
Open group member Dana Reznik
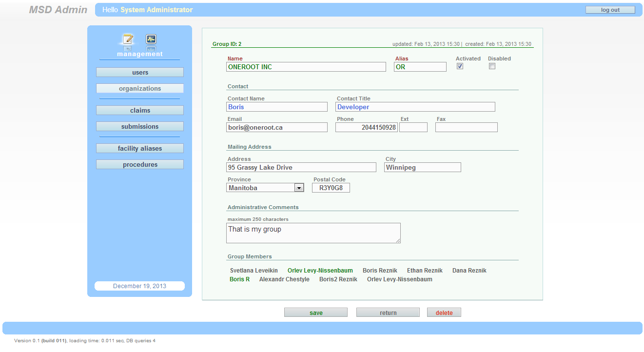click(x=469, y=271)
